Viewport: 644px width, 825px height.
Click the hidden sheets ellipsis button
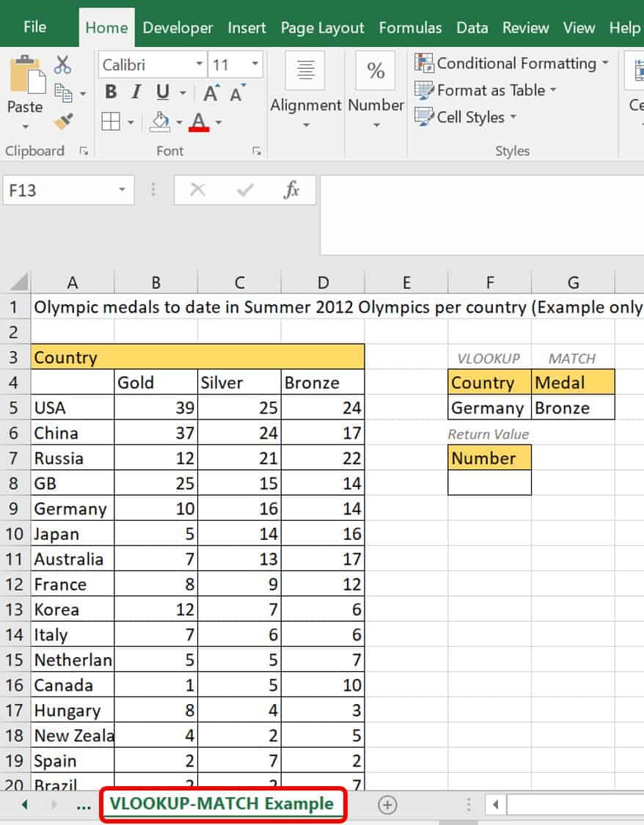pos(84,806)
